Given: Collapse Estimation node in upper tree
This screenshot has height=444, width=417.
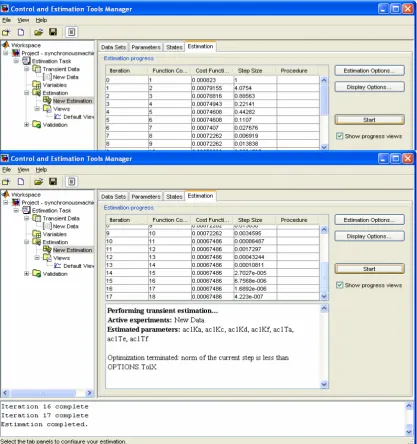Looking at the screenshot, I should pyautogui.click(x=26, y=93).
